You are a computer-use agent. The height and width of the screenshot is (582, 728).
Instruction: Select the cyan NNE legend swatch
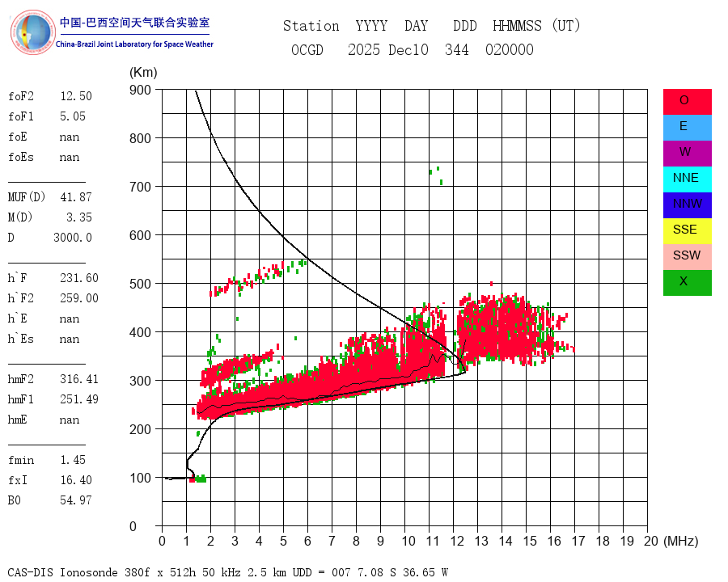click(687, 179)
